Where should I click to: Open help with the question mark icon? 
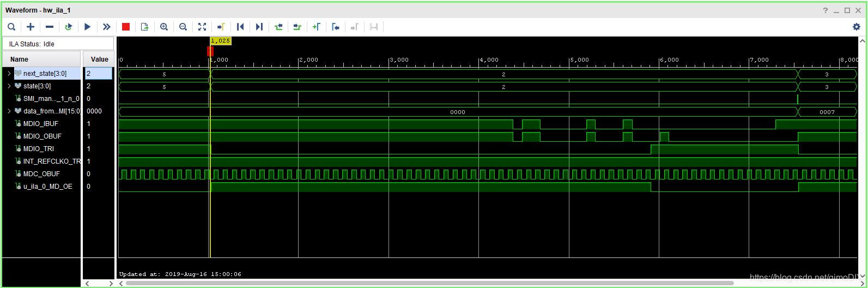[825, 10]
